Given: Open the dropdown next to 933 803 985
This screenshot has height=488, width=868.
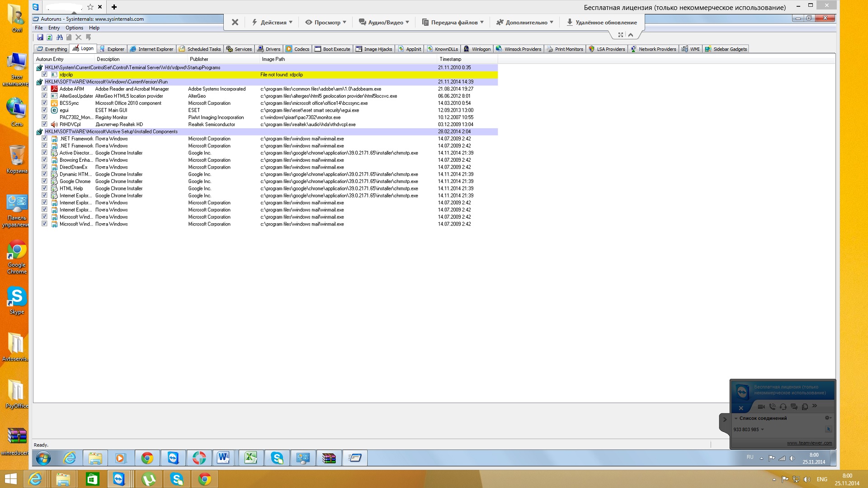Looking at the screenshot, I should (x=762, y=430).
